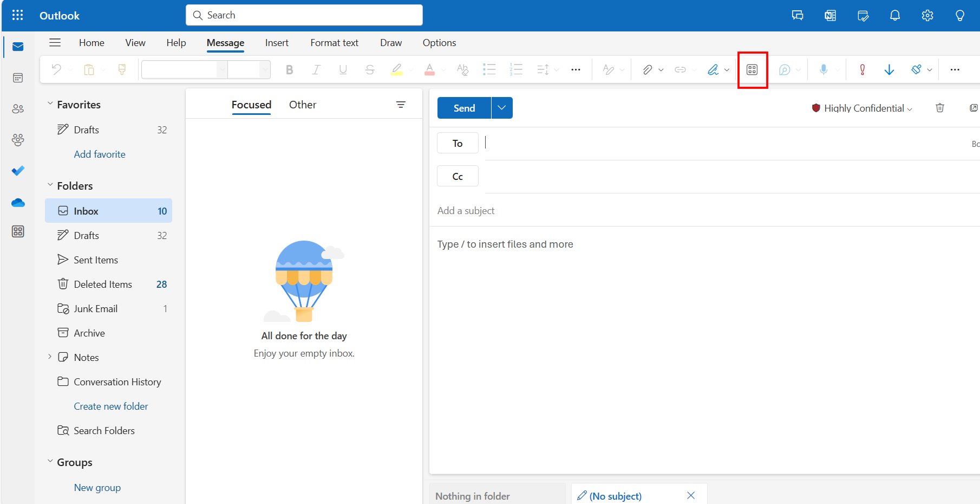
Task: Open the View ribbon tab
Action: pyautogui.click(x=135, y=43)
